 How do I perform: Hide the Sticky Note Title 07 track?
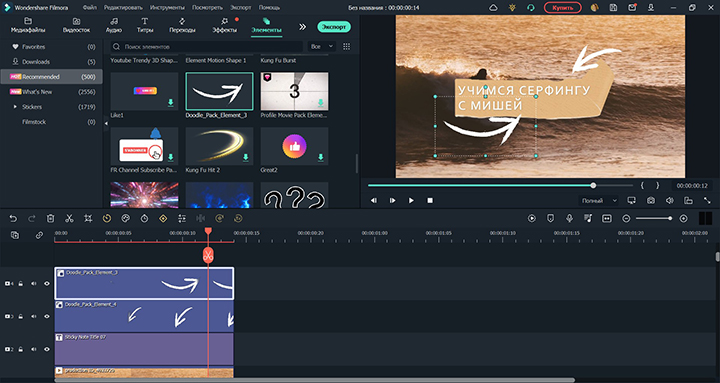pyautogui.click(x=47, y=349)
